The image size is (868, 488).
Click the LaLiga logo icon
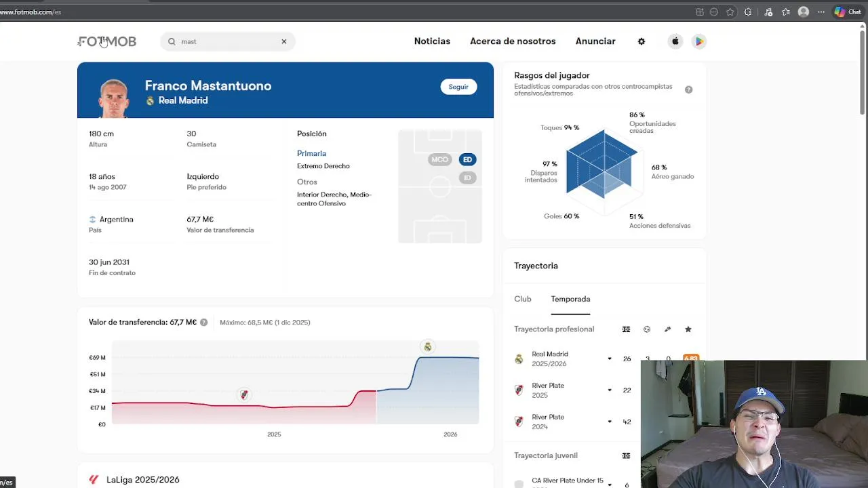point(94,480)
